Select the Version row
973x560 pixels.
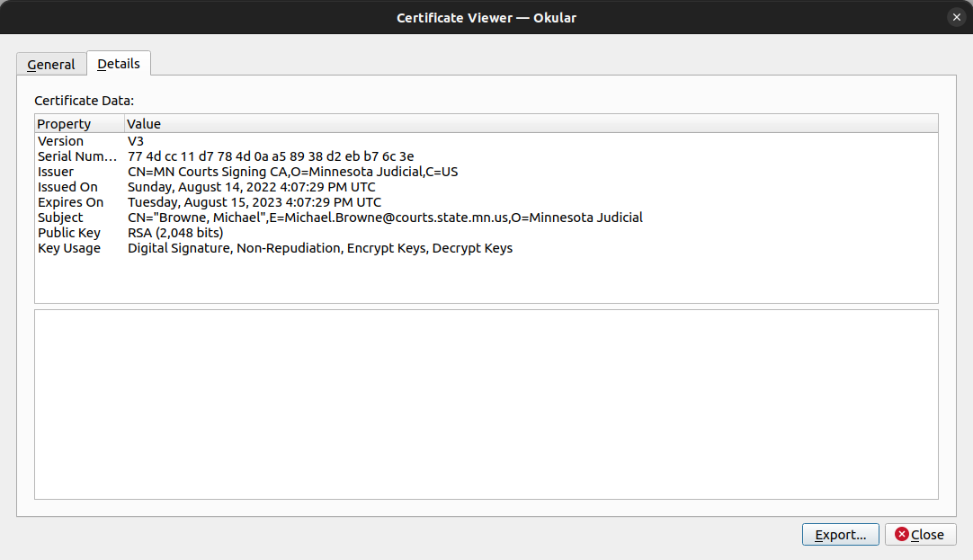[x=486, y=141]
